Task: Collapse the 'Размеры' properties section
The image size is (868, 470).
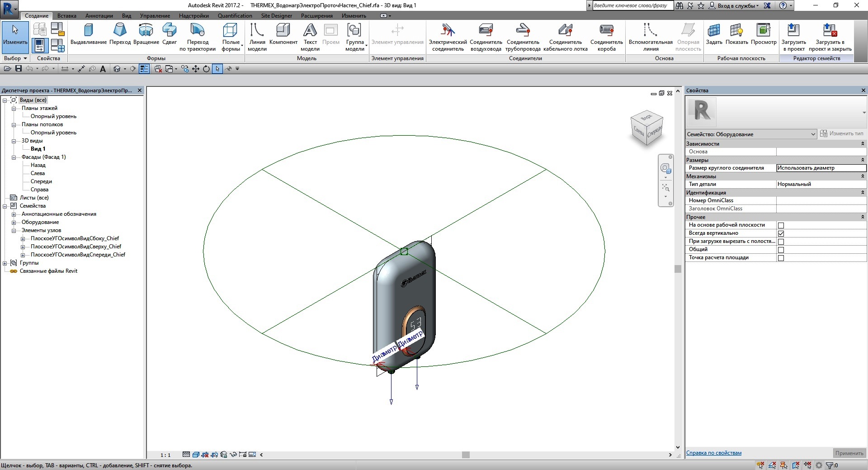Action: 863,160
